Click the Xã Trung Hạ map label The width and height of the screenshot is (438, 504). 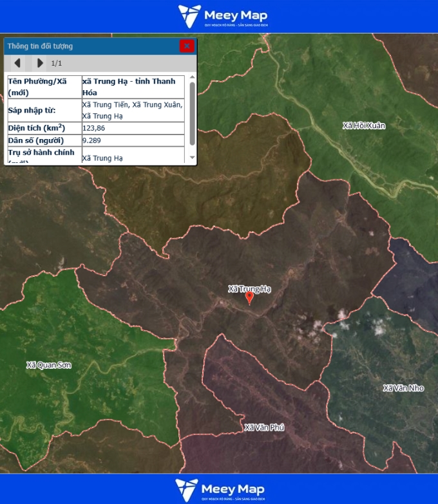pyautogui.click(x=249, y=289)
